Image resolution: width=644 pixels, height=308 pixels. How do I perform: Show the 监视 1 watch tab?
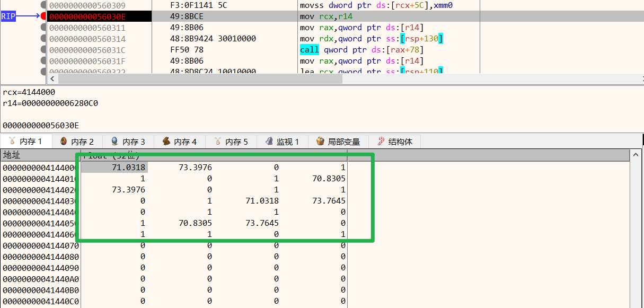click(x=282, y=142)
